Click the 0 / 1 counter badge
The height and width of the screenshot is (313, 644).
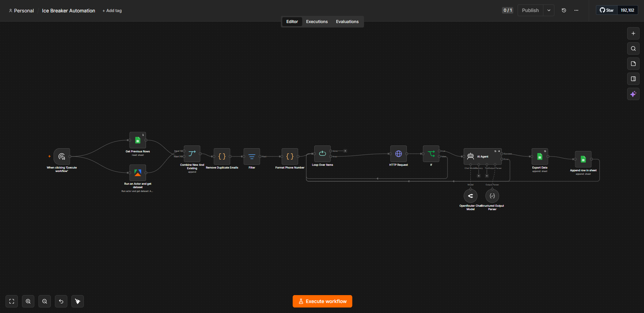click(508, 10)
